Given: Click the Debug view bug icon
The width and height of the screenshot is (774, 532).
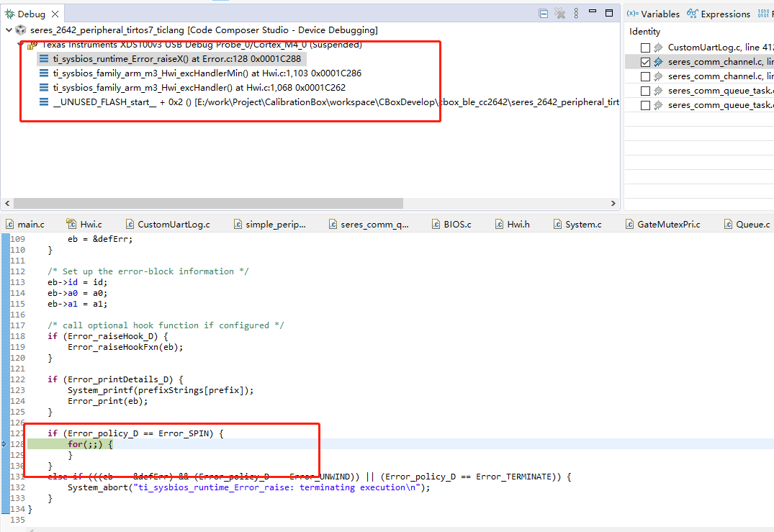Looking at the screenshot, I should (x=9, y=14).
